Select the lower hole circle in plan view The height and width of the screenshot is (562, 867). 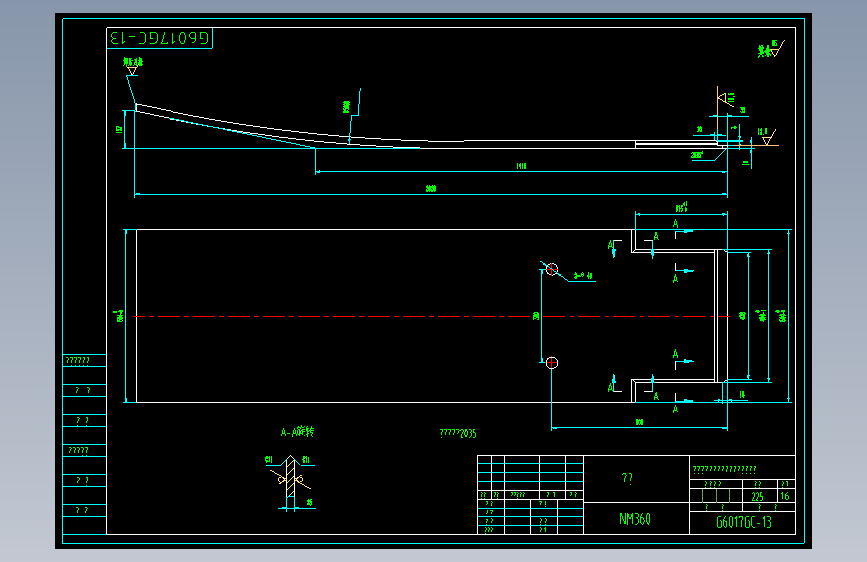pyautogui.click(x=552, y=363)
